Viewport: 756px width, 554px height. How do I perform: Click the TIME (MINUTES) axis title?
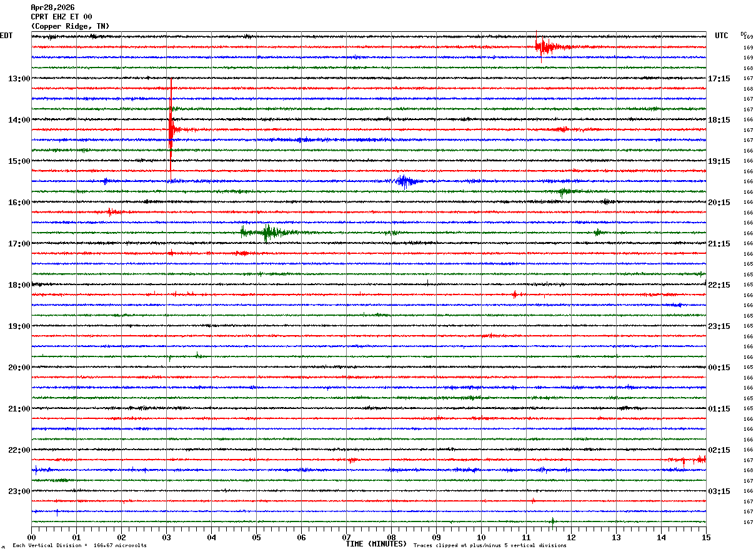(376, 544)
